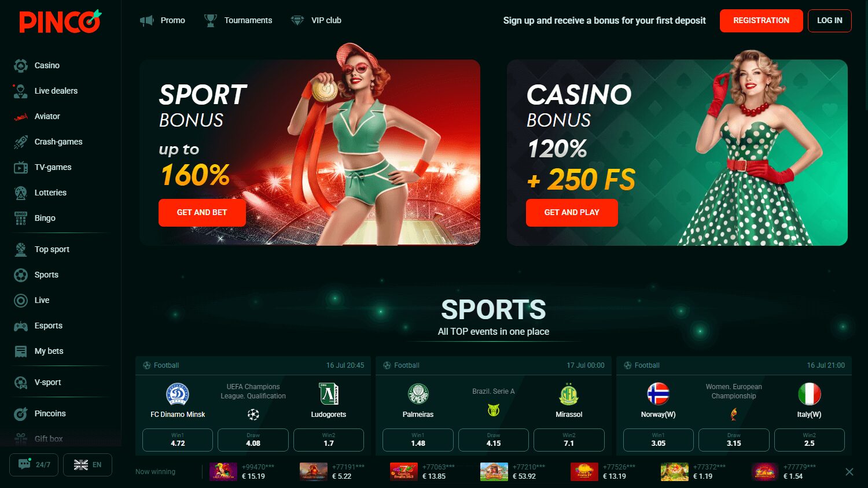This screenshot has height=488, width=868.
Task: Open the VIP club diamond icon
Action: pos(297,20)
